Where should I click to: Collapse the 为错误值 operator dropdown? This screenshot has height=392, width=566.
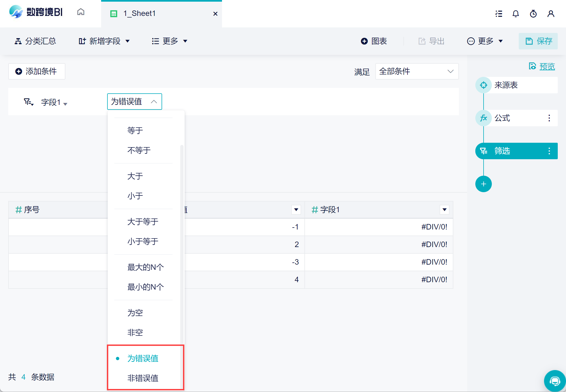[x=135, y=102]
